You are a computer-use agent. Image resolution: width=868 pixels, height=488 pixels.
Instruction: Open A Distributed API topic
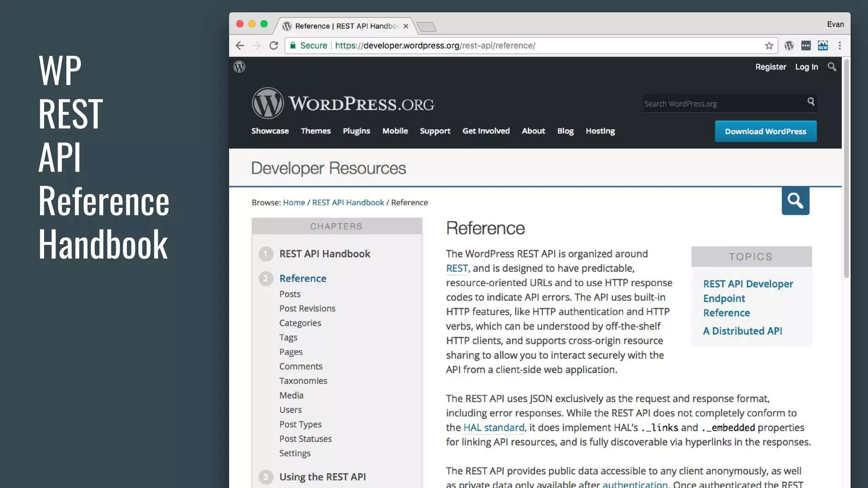743,331
